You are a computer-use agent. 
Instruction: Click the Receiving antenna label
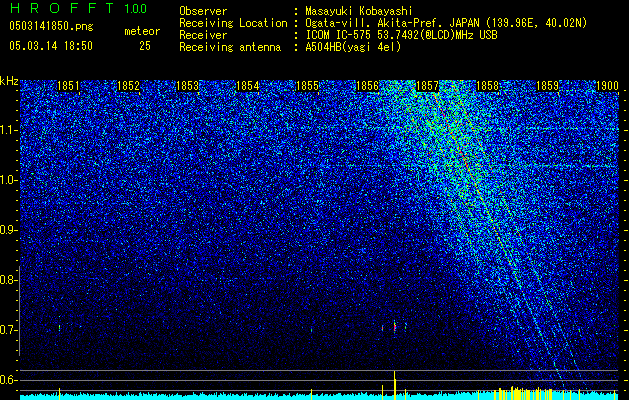[x=230, y=47]
